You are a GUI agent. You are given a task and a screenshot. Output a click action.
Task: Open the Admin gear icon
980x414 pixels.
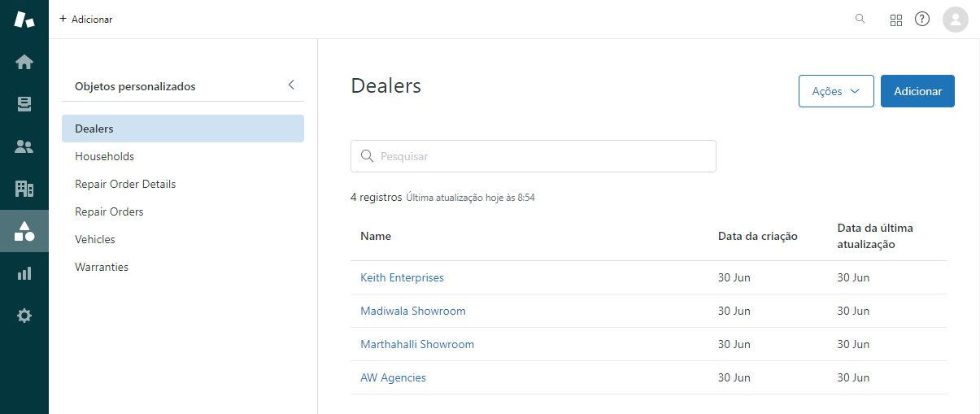tap(24, 316)
